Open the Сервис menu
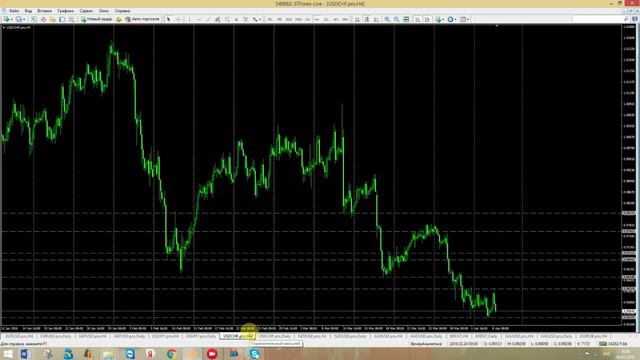 click(x=86, y=11)
